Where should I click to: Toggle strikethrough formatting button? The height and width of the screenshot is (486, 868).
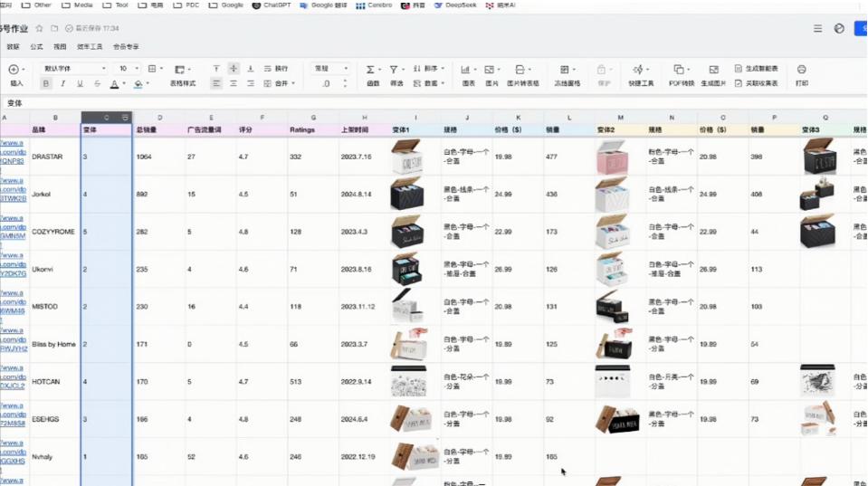coord(98,83)
